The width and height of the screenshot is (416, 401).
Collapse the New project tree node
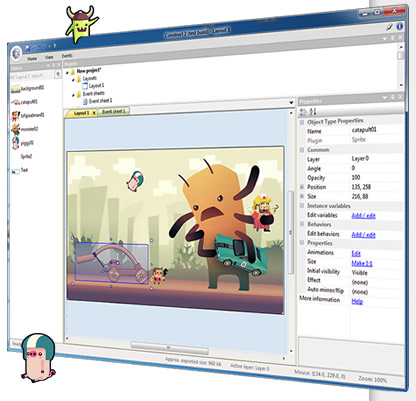[67, 72]
